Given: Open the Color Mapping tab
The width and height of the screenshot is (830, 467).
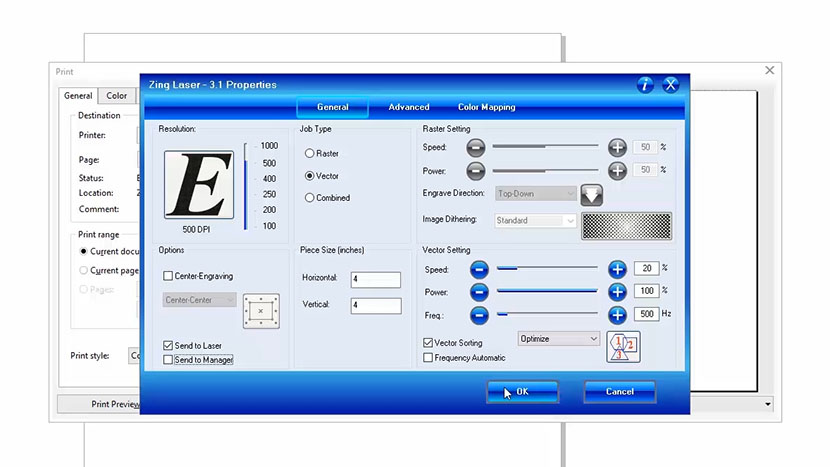Looking at the screenshot, I should tap(486, 107).
